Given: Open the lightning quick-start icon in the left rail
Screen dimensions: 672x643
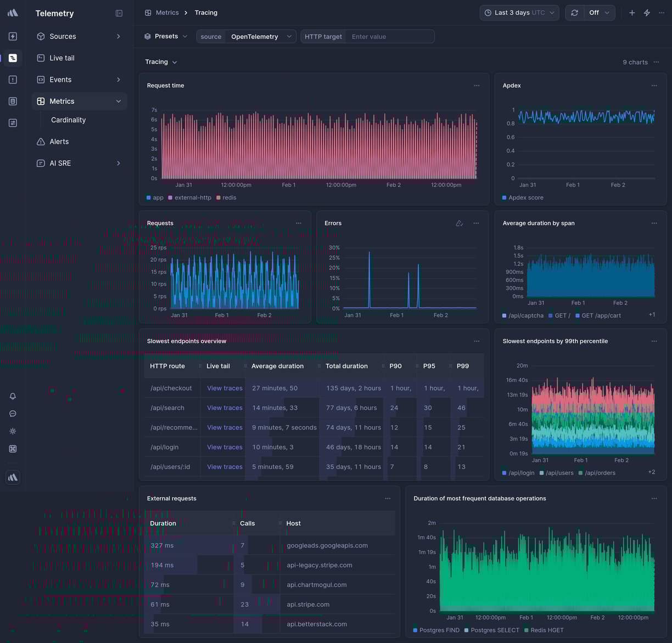Looking at the screenshot, I should (x=13, y=36).
